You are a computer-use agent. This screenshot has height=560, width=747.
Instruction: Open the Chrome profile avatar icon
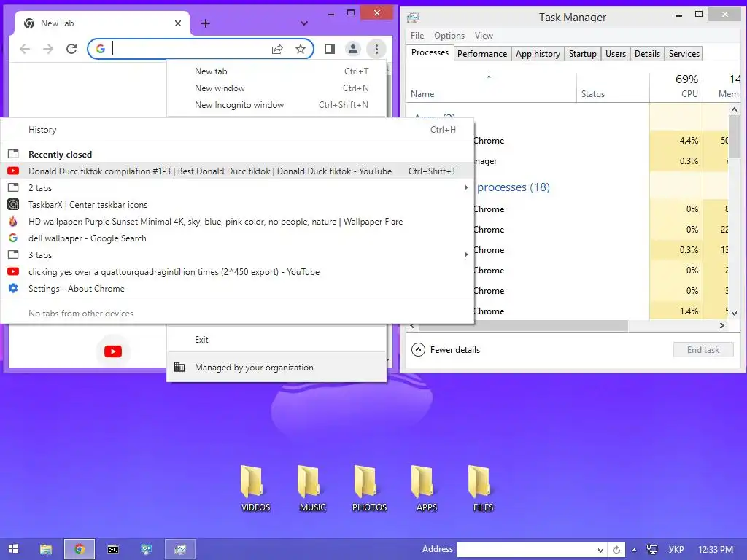click(x=353, y=49)
